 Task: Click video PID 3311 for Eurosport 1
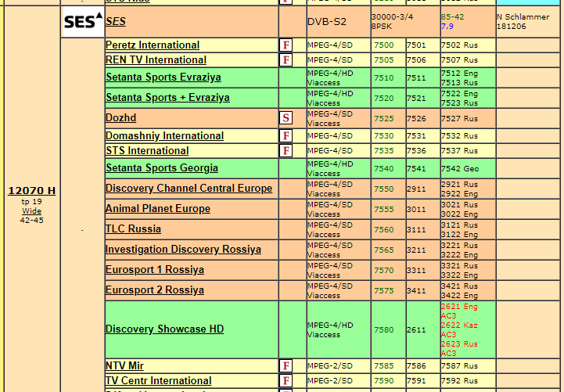click(x=416, y=271)
